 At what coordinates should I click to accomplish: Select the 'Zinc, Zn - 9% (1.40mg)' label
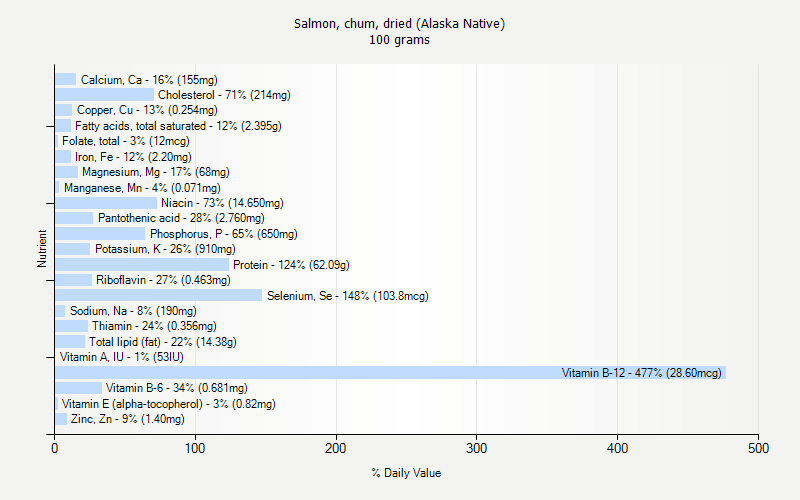[x=128, y=419]
